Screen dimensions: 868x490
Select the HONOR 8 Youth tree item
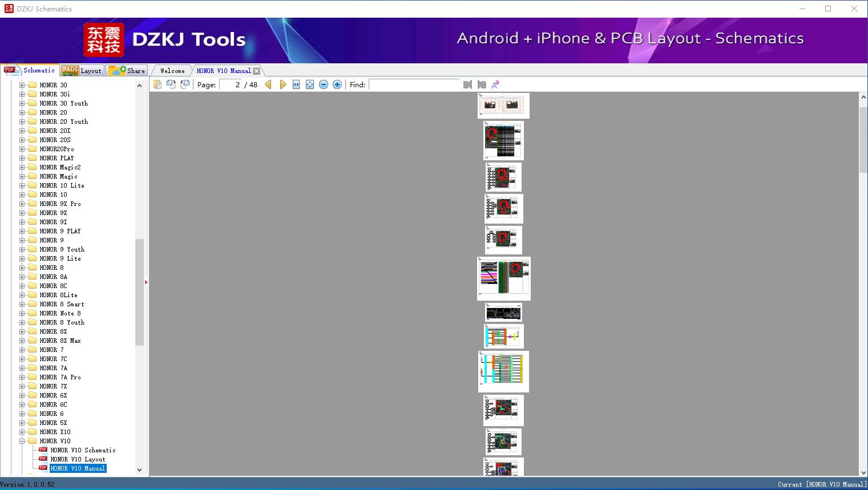62,322
